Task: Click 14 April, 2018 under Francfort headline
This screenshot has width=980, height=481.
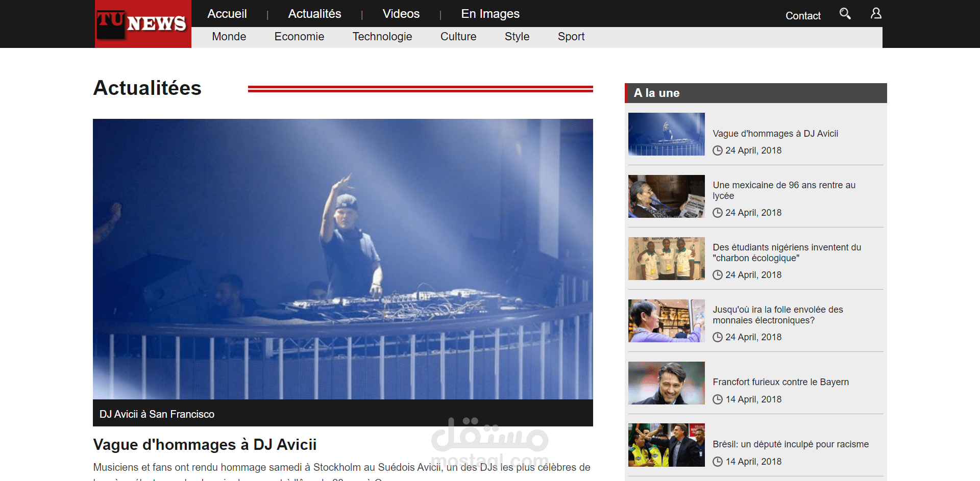Action: pos(753,399)
